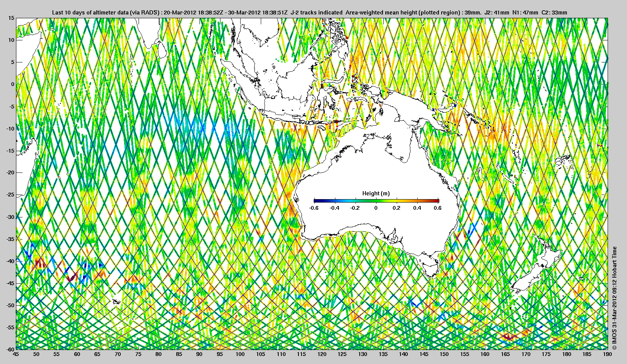Click the longitude axis label '115'
The image size is (627, 364).
pos(301,354)
